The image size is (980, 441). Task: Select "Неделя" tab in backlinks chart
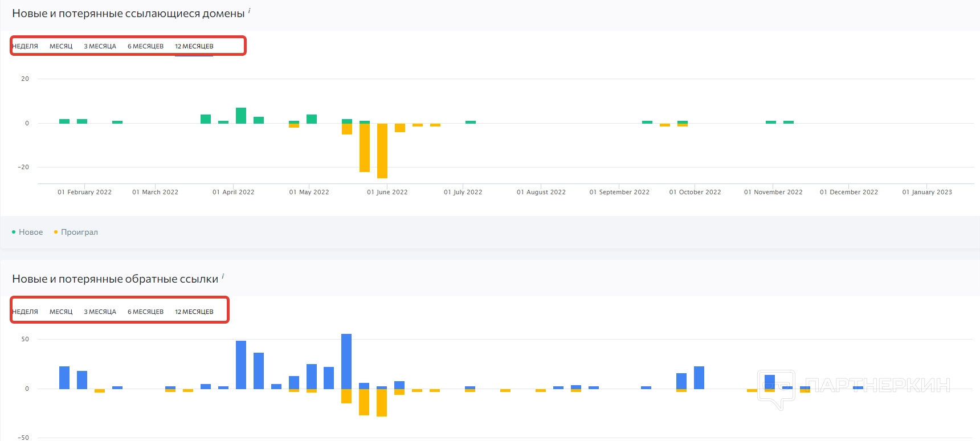(x=25, y=312)
